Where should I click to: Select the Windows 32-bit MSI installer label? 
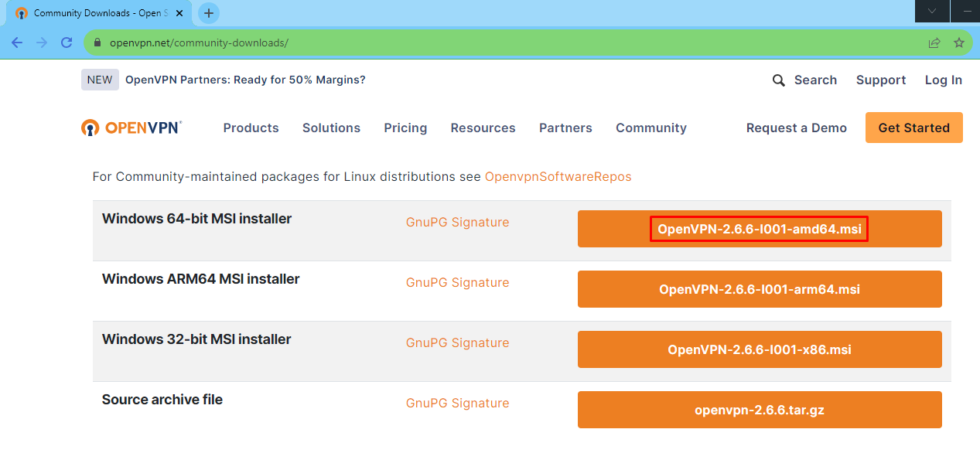coord(196,339)
